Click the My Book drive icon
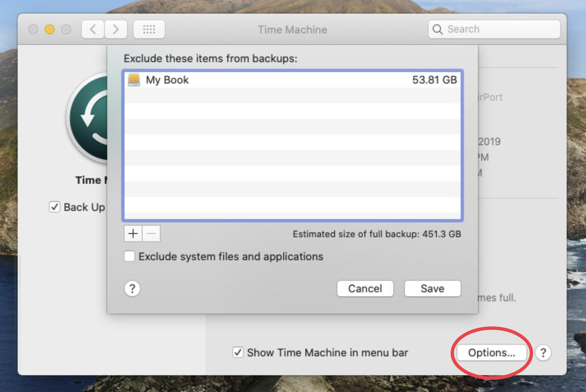Image resolution: width=586 pixels, height=392 pixels. coord(134,80)
